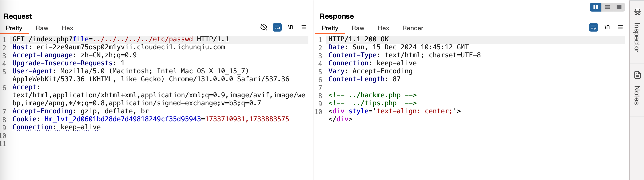The height and width of the screenshot is (180, 644).
Task: Click the Request panel title
Action: pyautogui.click(x=18, y=16)
